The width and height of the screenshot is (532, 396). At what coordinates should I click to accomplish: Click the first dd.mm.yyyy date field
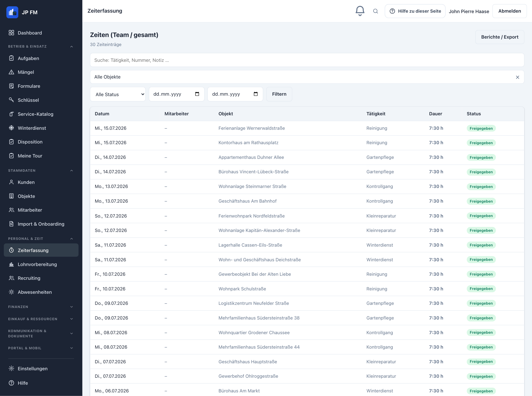(177, 94)
